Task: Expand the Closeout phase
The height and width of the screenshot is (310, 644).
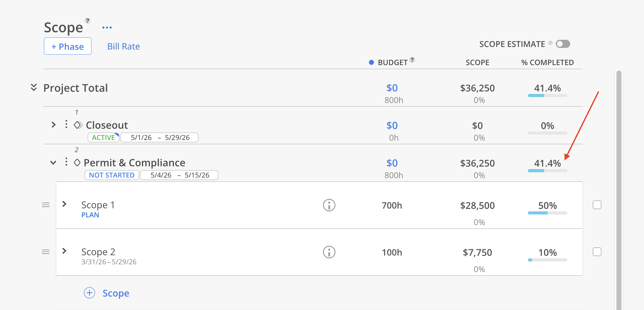Action: click(54, 125)
